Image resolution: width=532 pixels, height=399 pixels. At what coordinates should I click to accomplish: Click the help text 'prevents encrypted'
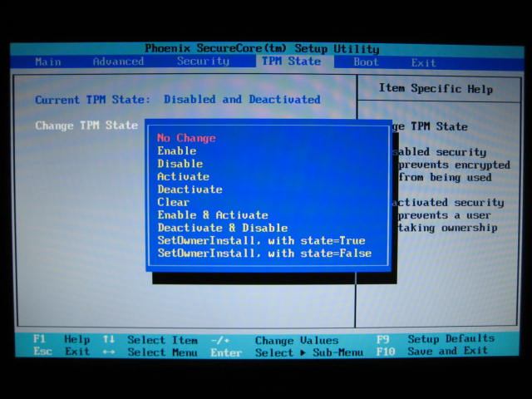[x=455, y=165]
